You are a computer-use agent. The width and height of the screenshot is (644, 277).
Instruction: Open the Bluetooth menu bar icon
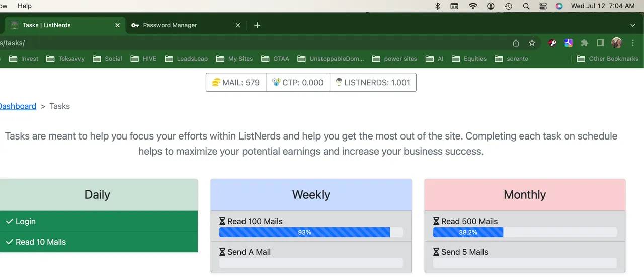[438, 6]
